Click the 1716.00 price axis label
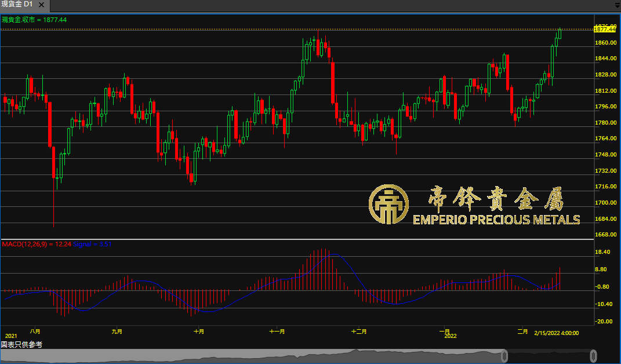This screenshot has height=364, width=621. coord(606,187)
